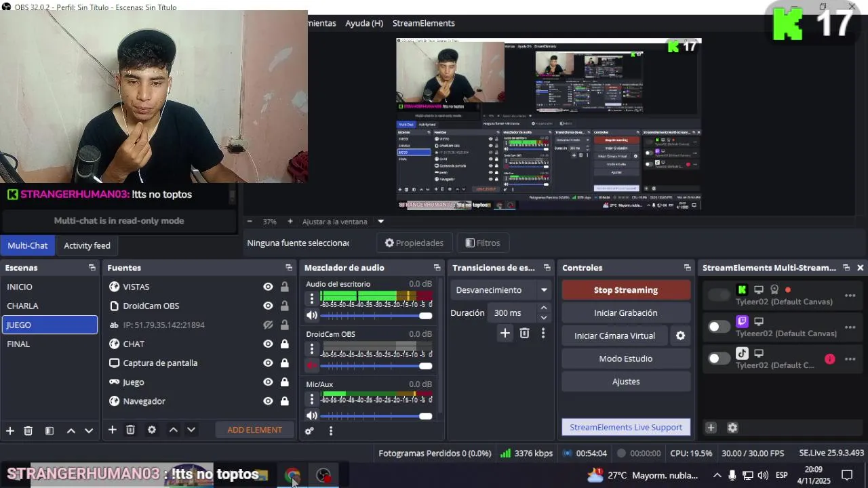Image resolution: width=868 pixels, height=488 pixels.
Task: Undock the Escenas panel
Action: click(92, 268)
